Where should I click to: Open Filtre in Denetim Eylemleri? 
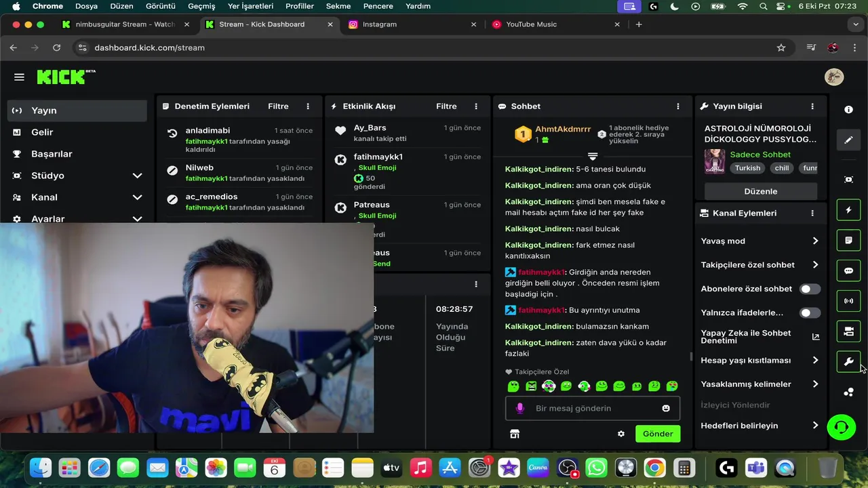click(278, 106)
